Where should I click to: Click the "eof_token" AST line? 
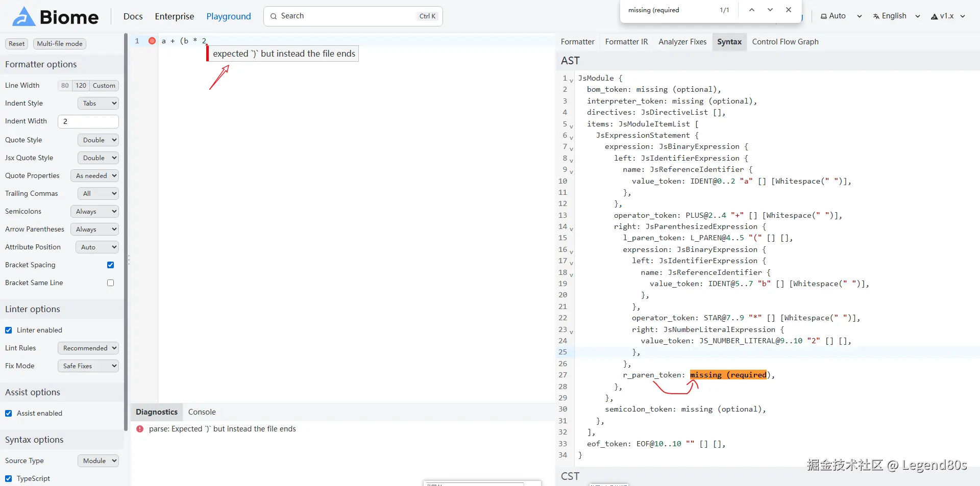pyautogui.click(x=656, y=444)
